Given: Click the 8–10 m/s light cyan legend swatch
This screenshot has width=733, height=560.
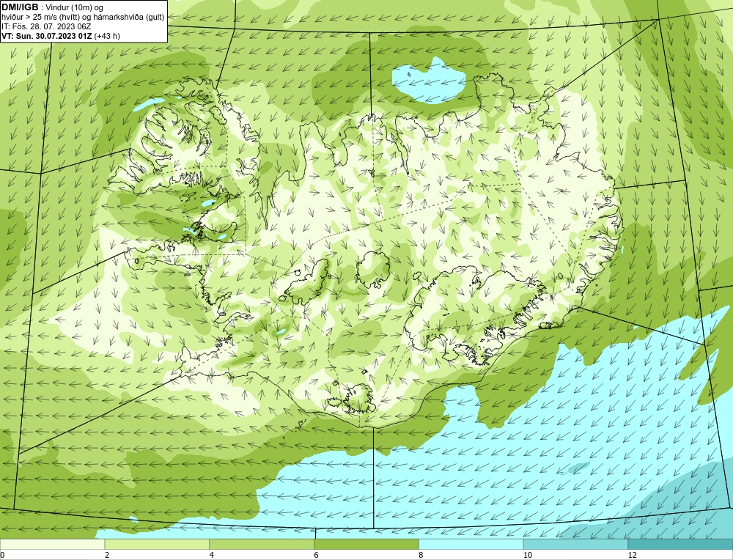Looking at the screenshot, I should tap(471, 545).
